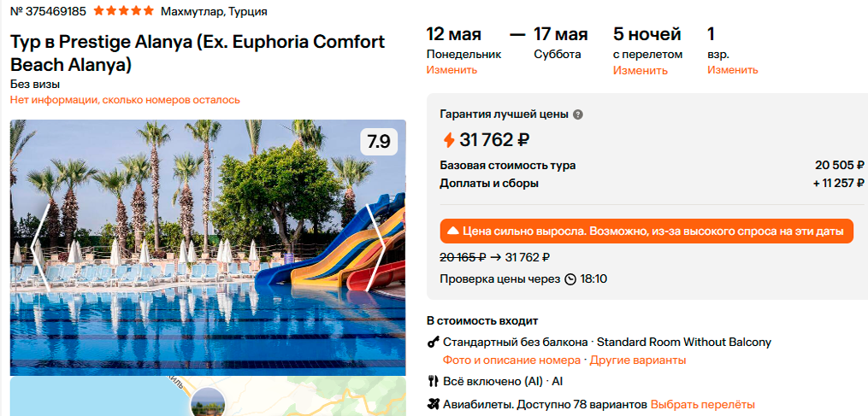Viewport: 868px width, 416px height.
Task: Click the warning icon in orange price banner
Action: click(x=452, y=231)
